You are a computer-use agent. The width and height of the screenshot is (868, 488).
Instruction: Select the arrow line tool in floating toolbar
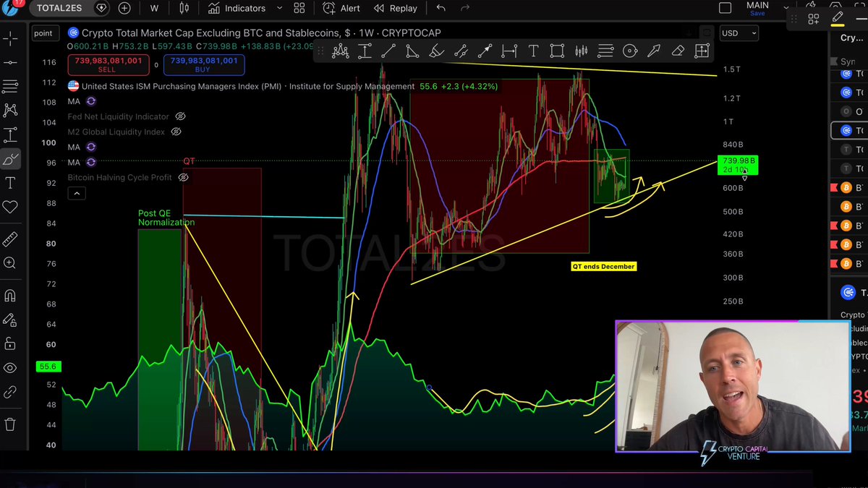click(x=485, y=51)
